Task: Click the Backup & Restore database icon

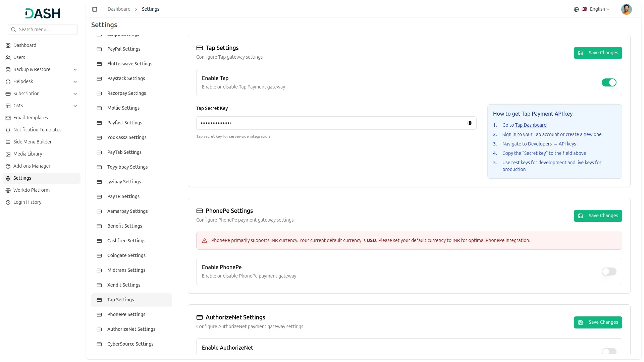Action: click(8, 70)
